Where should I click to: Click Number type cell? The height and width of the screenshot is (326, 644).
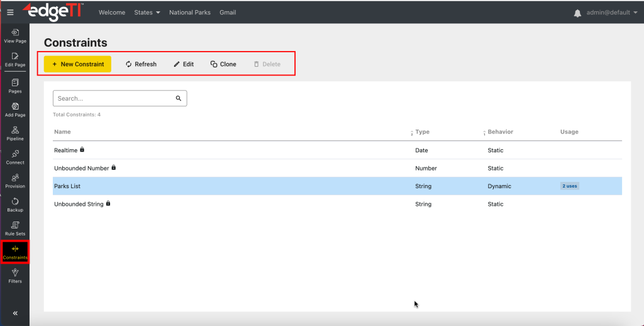tap(426, 168)
